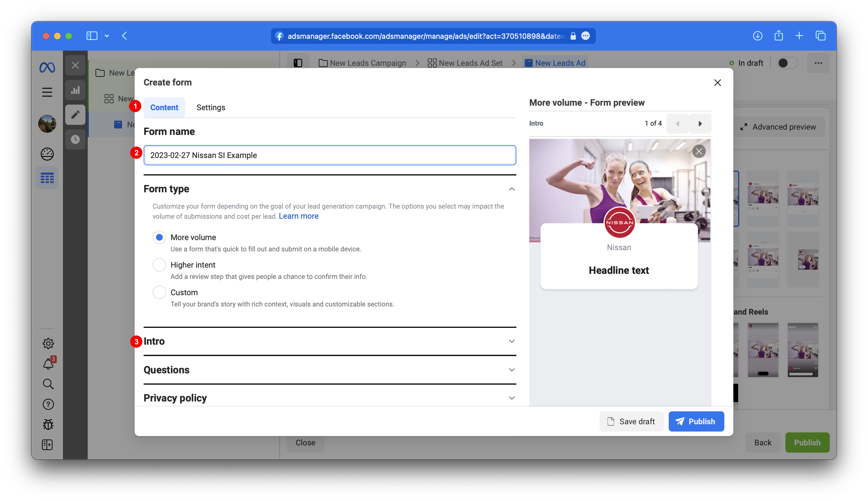
Task: Click the help question mark icon
Action: point(48,404)
